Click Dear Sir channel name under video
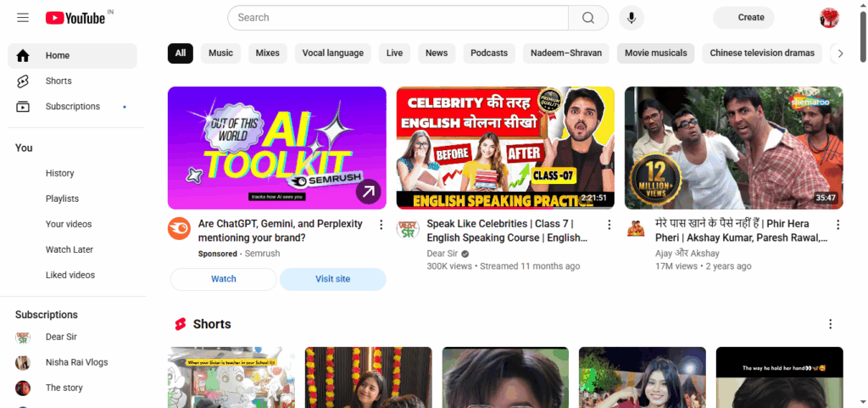The height and width of the screenshot is (408, 868). click(442, 254)
